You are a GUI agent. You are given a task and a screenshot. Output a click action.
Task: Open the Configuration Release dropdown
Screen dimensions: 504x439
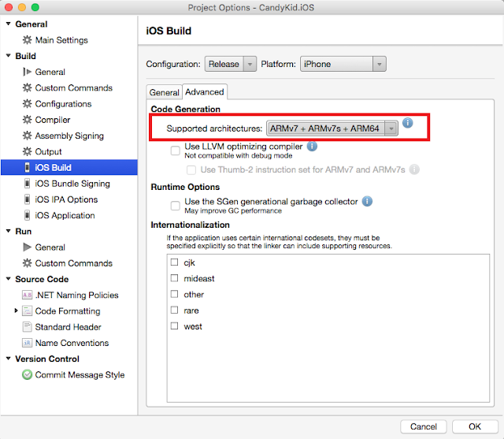(231, 64)
